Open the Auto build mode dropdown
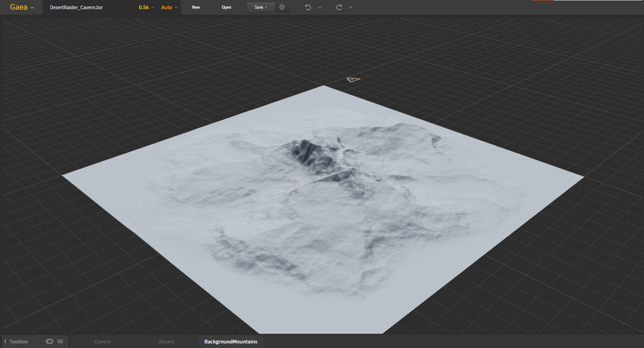644x348 pixels. pyautogui.click(x=168, y=7)
